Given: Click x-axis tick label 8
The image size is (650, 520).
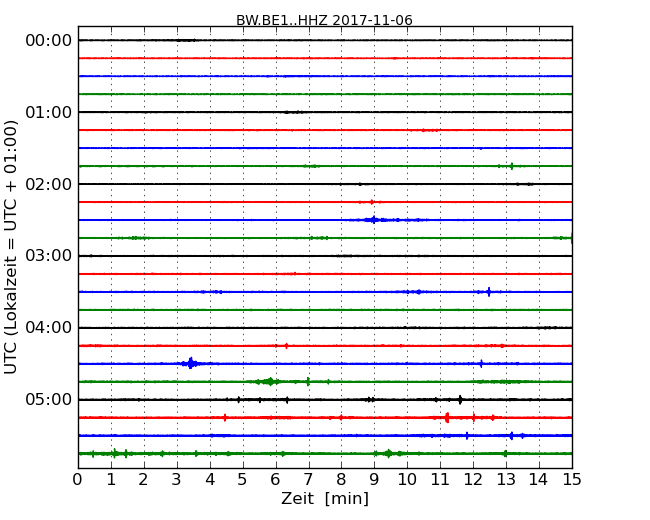Looking at the screenshot, I should (342, 480).
